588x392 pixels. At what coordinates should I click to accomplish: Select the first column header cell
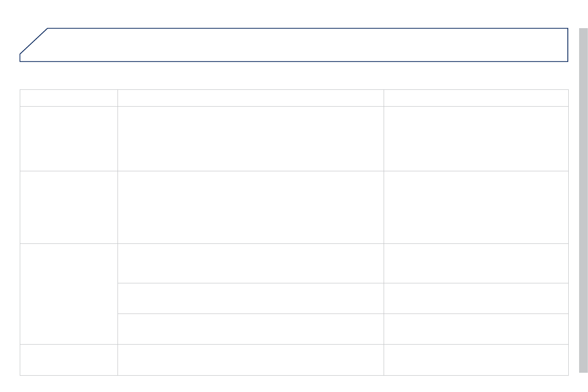[69, 98]
